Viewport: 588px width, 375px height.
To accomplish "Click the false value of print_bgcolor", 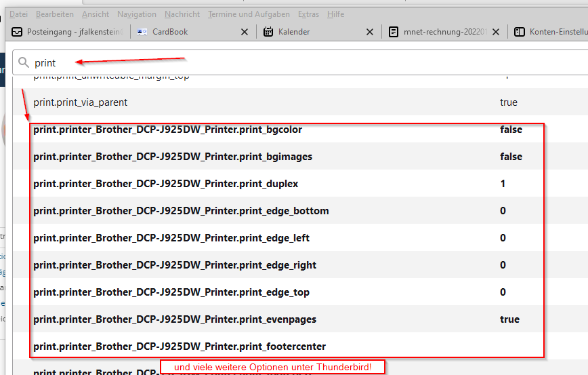I will coord(511,129).
